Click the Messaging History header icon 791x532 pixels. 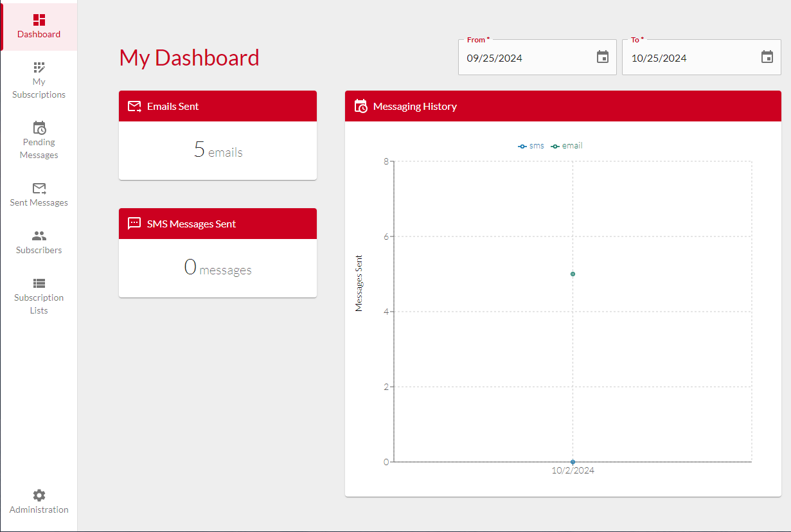(360, 106)
